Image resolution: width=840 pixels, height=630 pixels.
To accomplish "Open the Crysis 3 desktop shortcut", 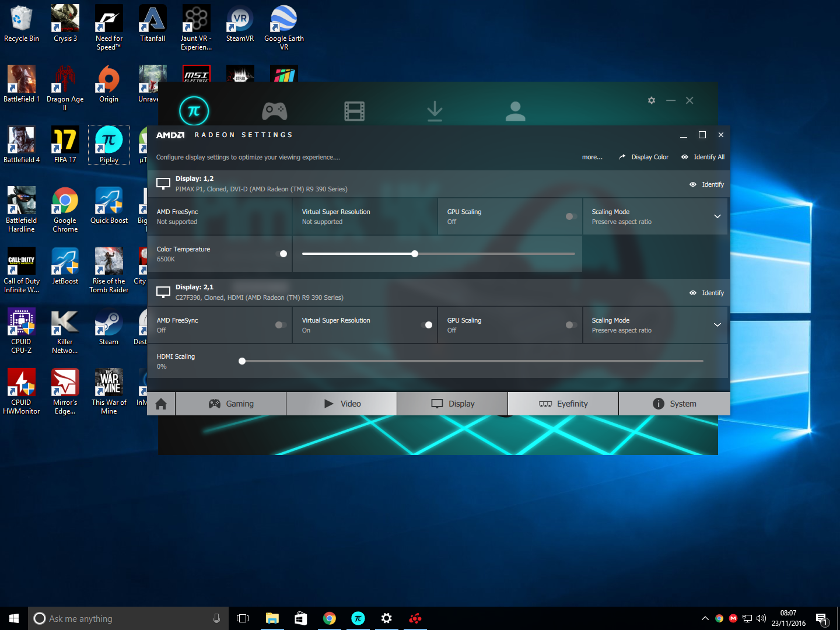I will 65,24.
